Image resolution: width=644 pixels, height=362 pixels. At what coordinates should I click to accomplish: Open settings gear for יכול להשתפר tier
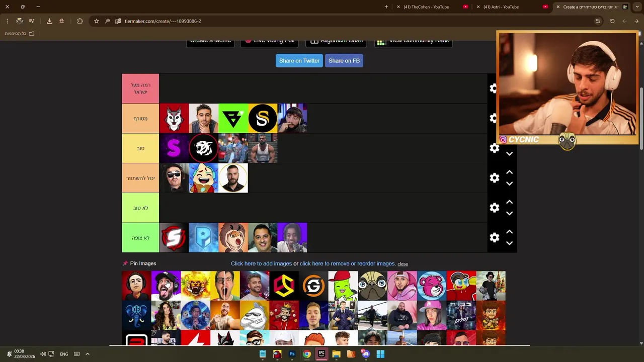pos(494,178)
